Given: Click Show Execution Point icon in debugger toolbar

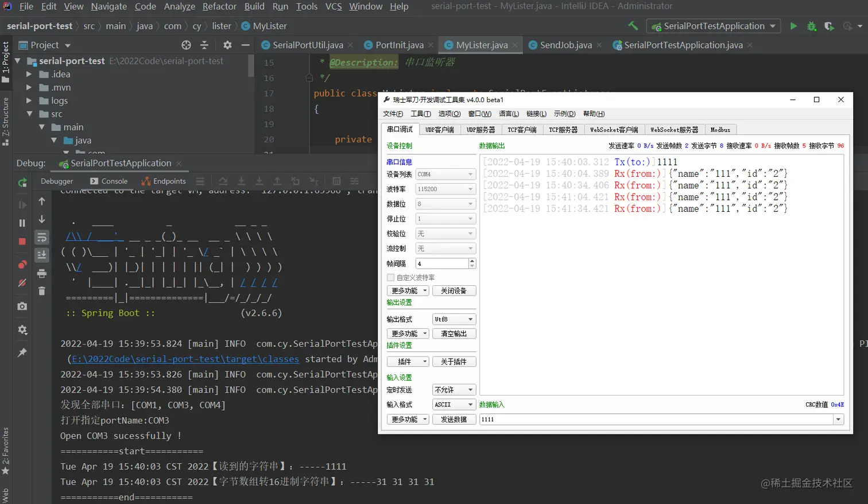Looking at the screenshot, I should click(200, 181).
